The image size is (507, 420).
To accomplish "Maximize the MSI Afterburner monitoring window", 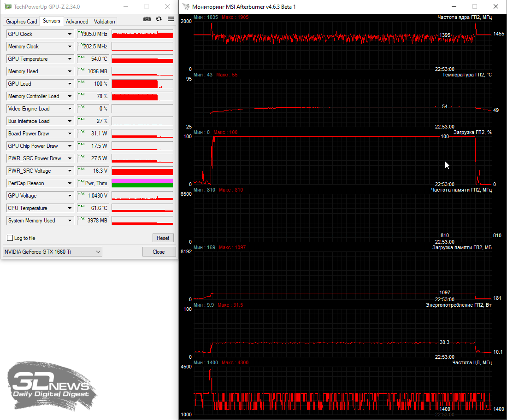I will [475, 6].
